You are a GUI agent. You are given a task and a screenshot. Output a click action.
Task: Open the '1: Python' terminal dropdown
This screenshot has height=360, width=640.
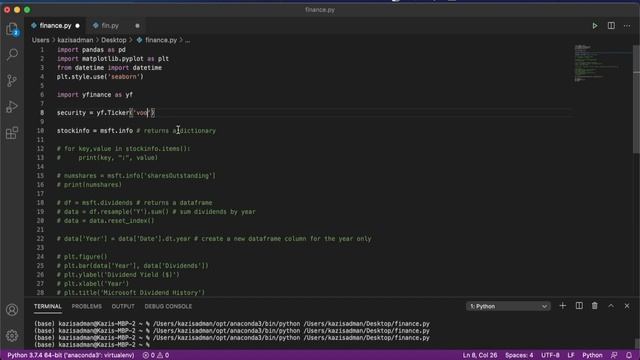tap(508, 306)
